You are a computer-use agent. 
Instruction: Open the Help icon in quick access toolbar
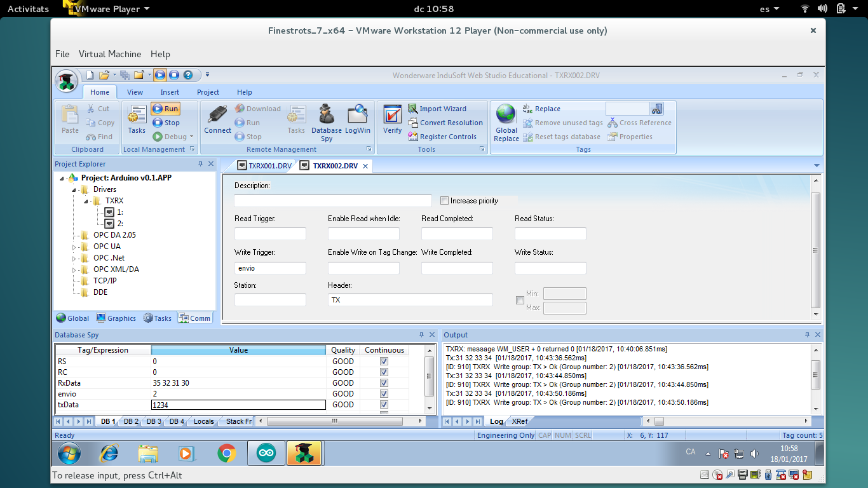pos(188,75)
